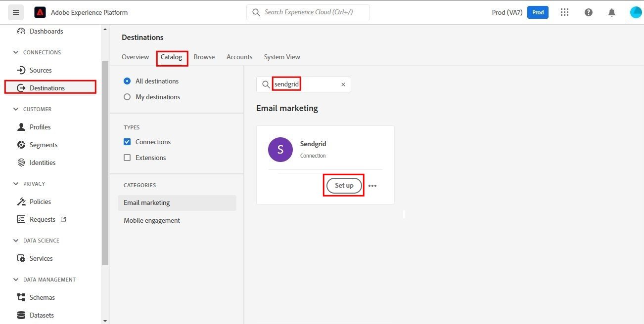The image size is (644, 324).
Task: Open the Prod sandbox switcher
Action: pos(538,12)
